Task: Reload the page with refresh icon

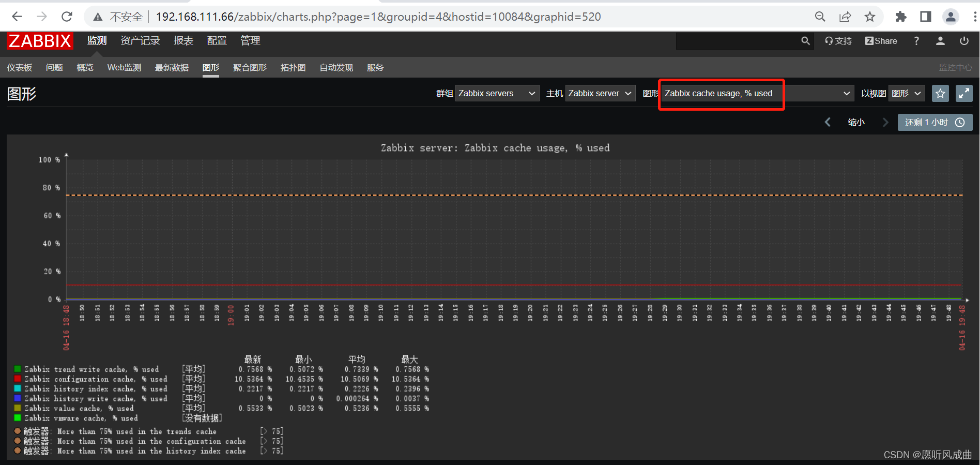Action: 67,17
